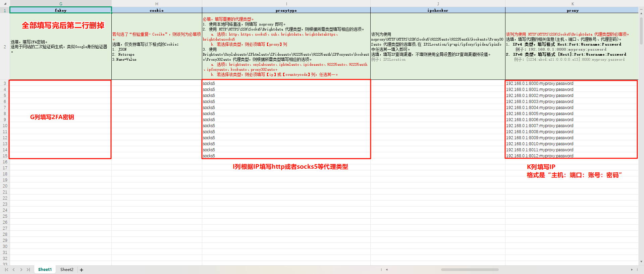Viewport: 644px width, 274px height.
Task: Select cell 192.168.0.1:8010:myproxy:password
Action: (x=572, y=144)
